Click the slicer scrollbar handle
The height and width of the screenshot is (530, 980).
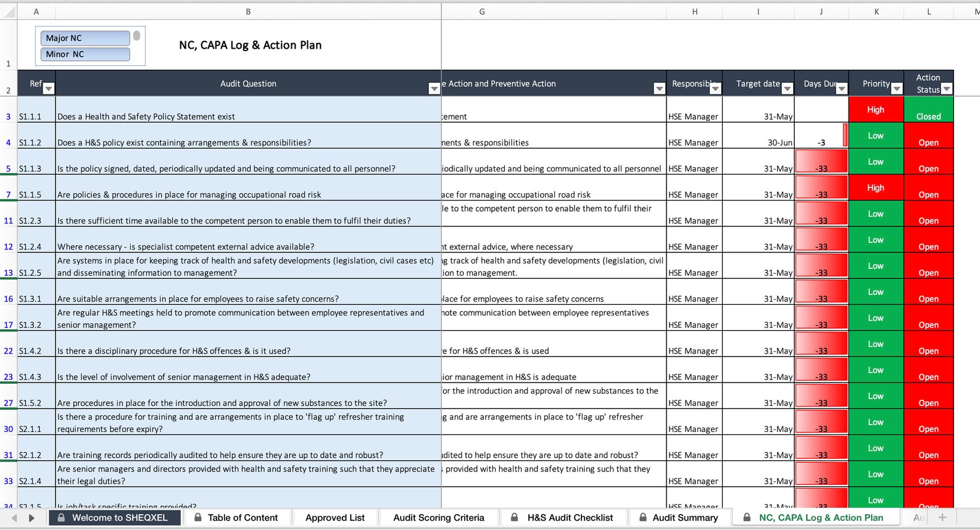136,36
